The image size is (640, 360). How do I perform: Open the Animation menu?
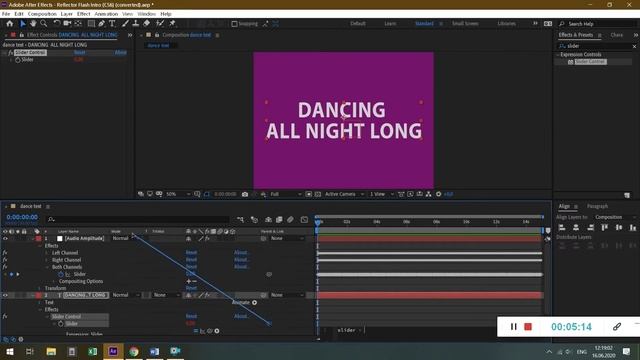tap(106, 14)
